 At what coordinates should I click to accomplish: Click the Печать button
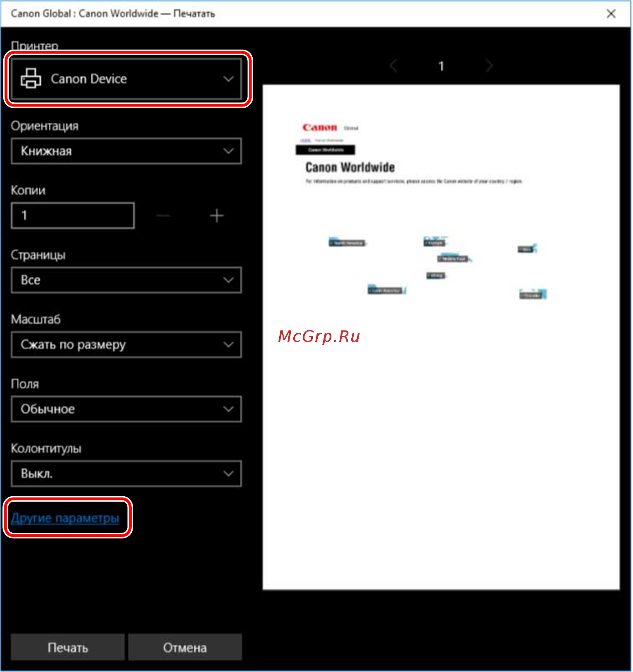click(68, 647)
